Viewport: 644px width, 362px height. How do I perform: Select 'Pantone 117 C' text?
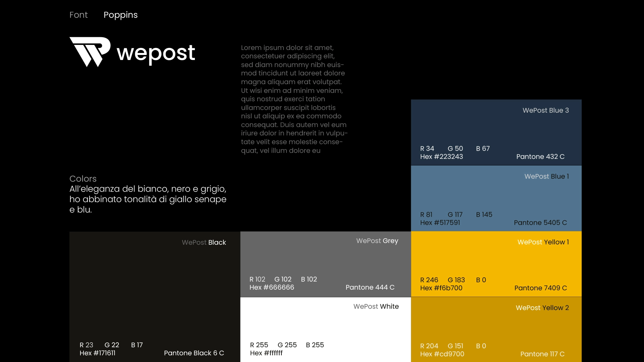[542, 354]
